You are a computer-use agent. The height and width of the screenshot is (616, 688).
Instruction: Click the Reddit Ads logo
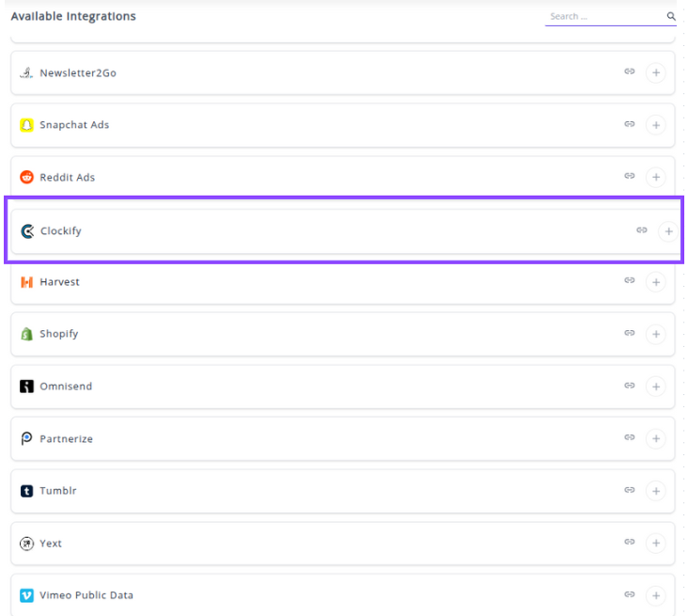point(27,177)
